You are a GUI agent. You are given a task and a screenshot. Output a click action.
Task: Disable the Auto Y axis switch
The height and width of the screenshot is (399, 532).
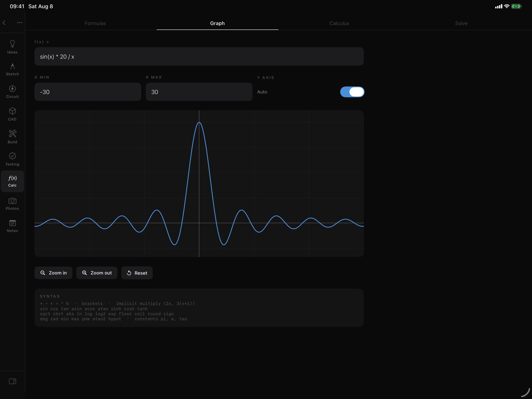tap(352, 92)
